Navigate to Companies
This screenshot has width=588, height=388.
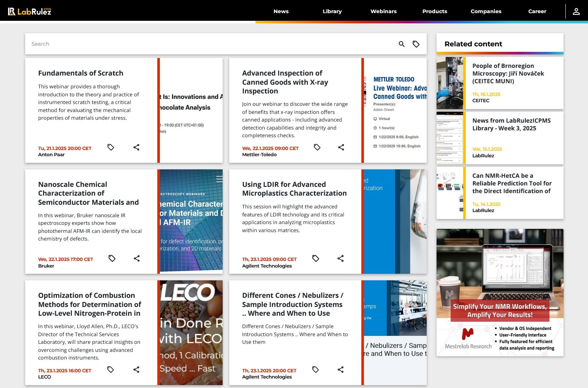pyautogui.click(x=486, y=11)
